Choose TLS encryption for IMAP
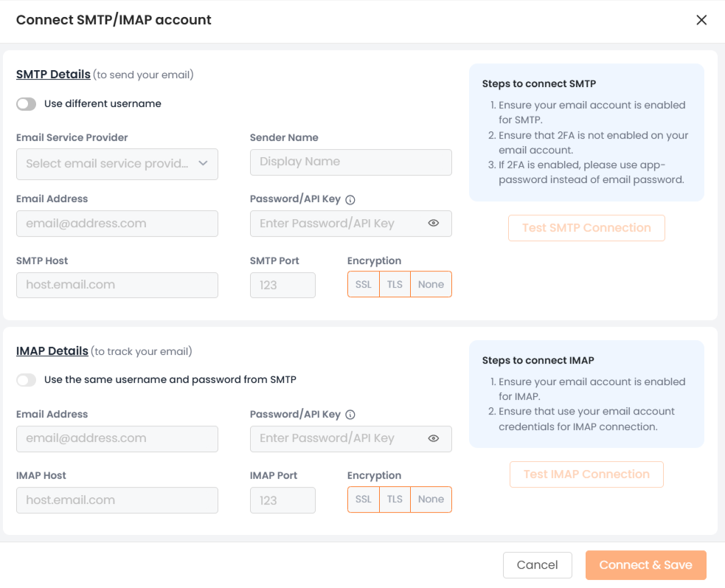Viewport: 725px width, 588px height. 395,499
